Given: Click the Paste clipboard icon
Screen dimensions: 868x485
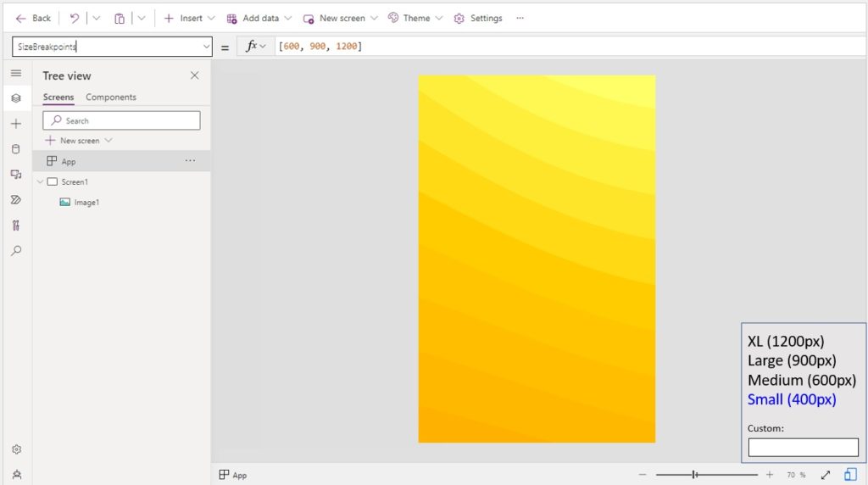Looking at the screenshot, I should [x=119, y=19].
